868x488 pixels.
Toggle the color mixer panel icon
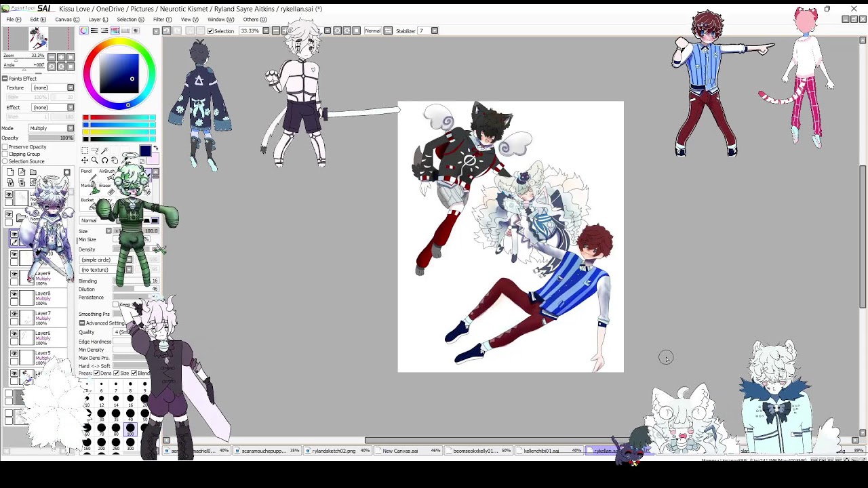tap(115, 30)
